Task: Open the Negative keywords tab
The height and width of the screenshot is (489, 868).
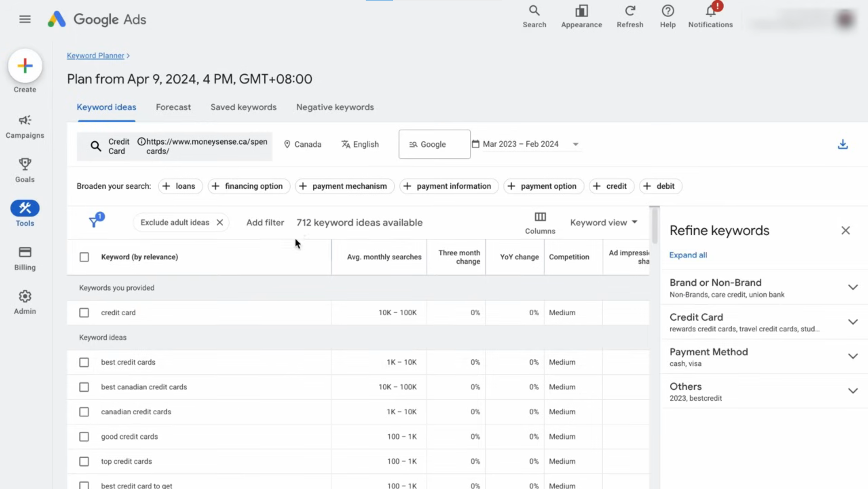Action: (335, 107)
